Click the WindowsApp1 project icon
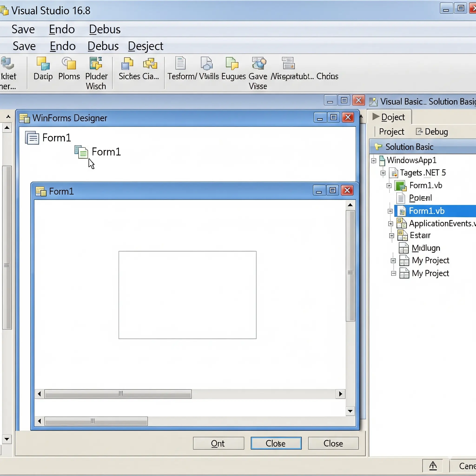This screenshot has height=476, width=476. (x=382, y=160)
